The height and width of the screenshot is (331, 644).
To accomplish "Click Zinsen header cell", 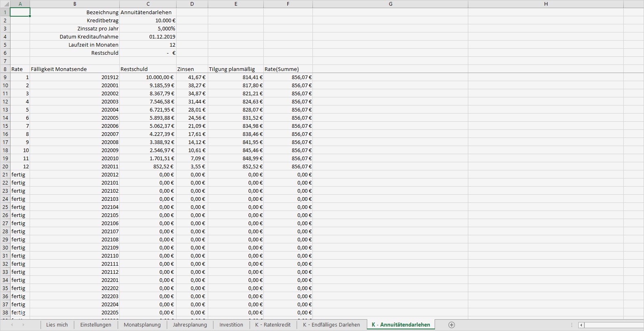I will [x=192, y=69].
